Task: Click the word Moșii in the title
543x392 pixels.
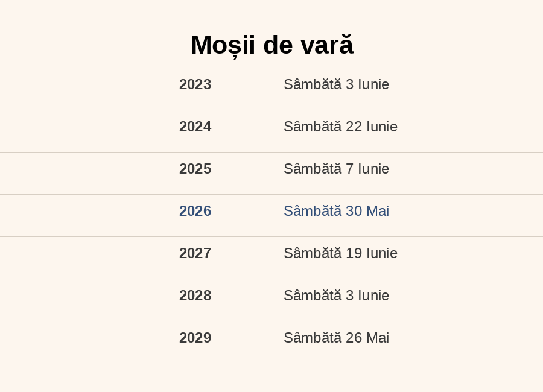Action: click(223, 46)
